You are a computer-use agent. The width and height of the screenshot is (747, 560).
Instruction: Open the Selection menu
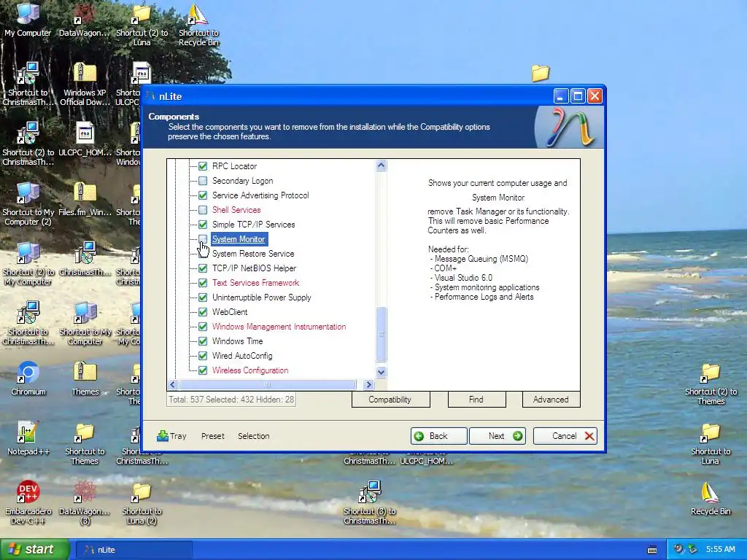253,436
